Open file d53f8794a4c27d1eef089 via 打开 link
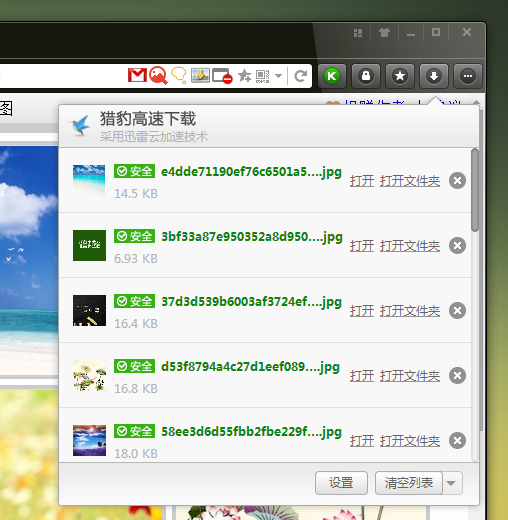The height and width of the screenshot is (520, 508). point(362,376)
